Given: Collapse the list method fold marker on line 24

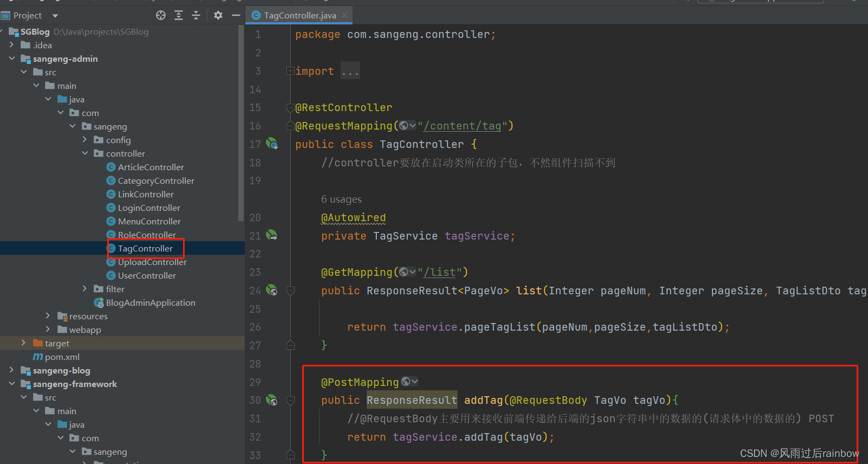Looking at the screenshot, I should (x=290, y=291).
